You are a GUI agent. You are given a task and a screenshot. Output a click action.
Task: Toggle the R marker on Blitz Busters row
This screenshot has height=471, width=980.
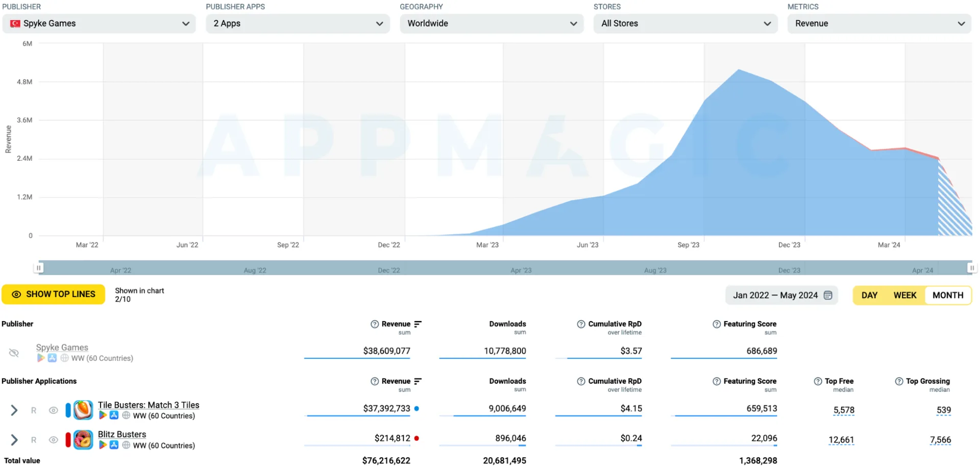(x=34, y=440)
